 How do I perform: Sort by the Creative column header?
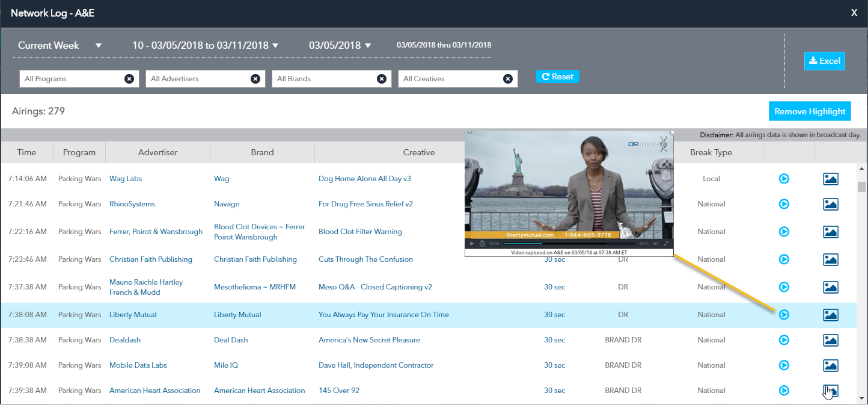tap(418, 152)
